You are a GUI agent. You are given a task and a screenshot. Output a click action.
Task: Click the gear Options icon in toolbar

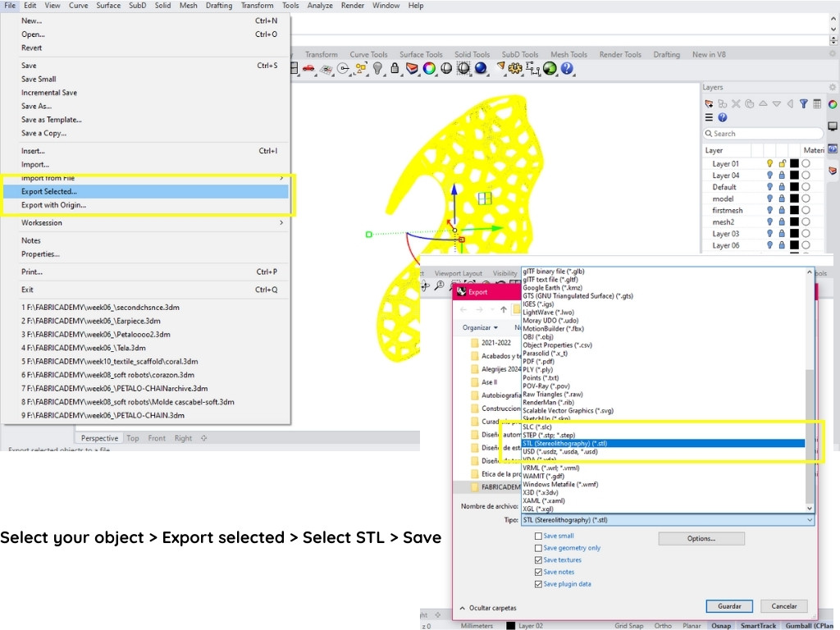click(x=515, y=69)
